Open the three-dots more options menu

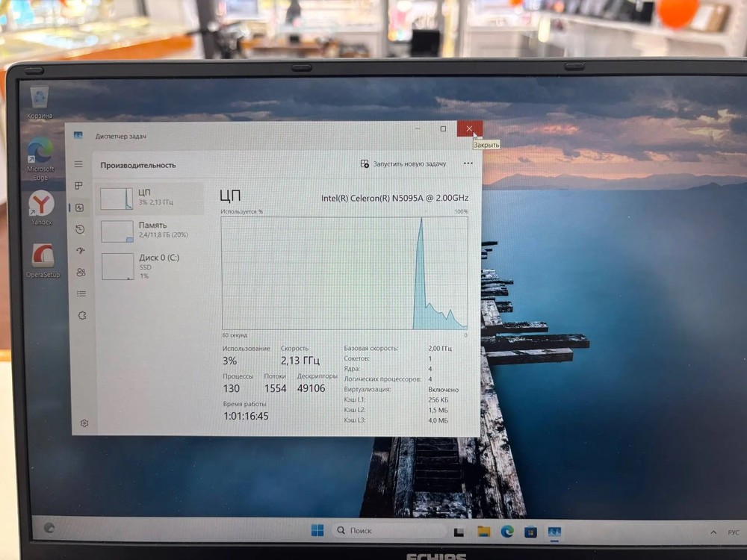(x=468, y=164)
